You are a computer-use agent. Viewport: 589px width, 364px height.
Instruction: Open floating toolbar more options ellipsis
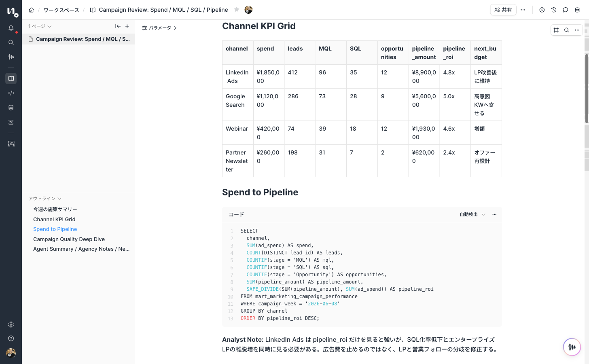tap(577, 30)
